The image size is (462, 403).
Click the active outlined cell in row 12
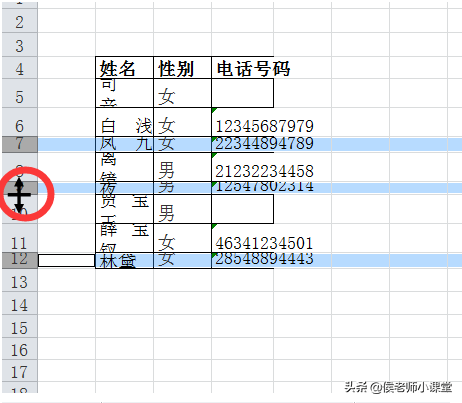pyautogui.click(x=67, y=260)
